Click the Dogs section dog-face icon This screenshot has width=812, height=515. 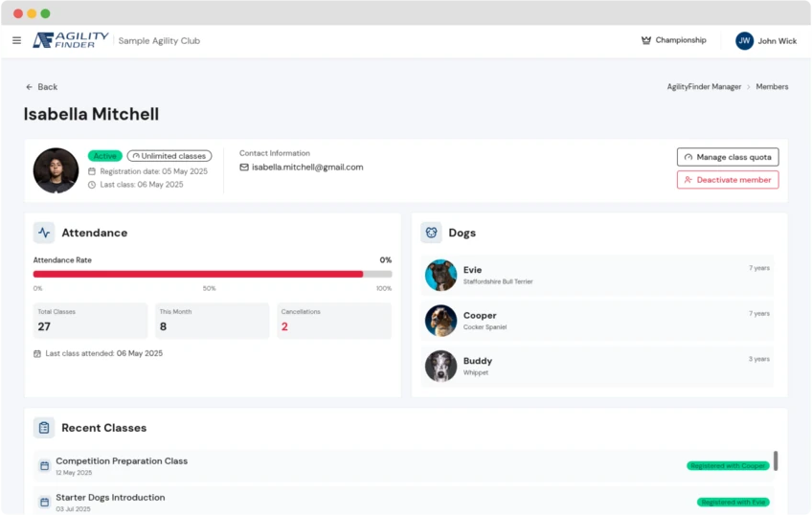point(431,233)
